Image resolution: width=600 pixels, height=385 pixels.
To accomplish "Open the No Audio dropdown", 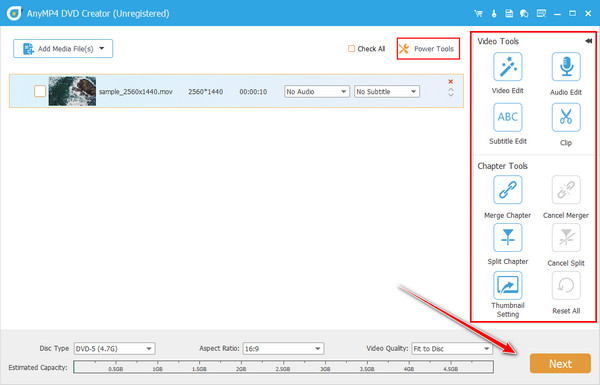I will 316,91.
